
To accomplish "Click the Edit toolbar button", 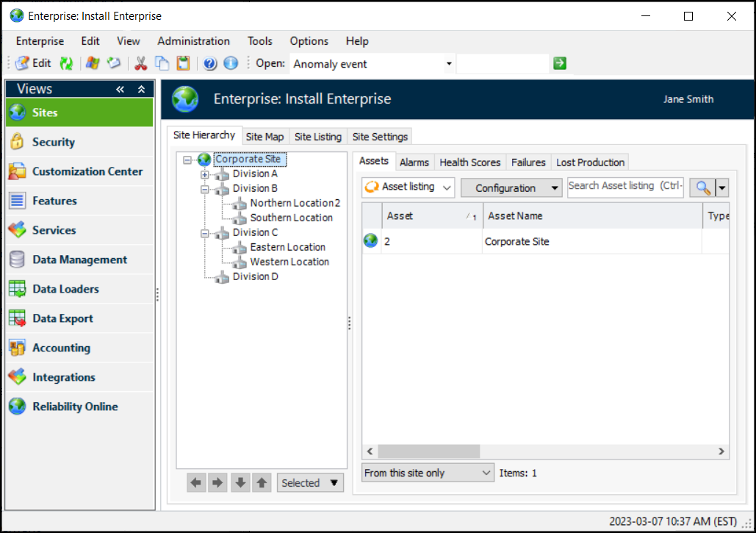I will point(33,63).
